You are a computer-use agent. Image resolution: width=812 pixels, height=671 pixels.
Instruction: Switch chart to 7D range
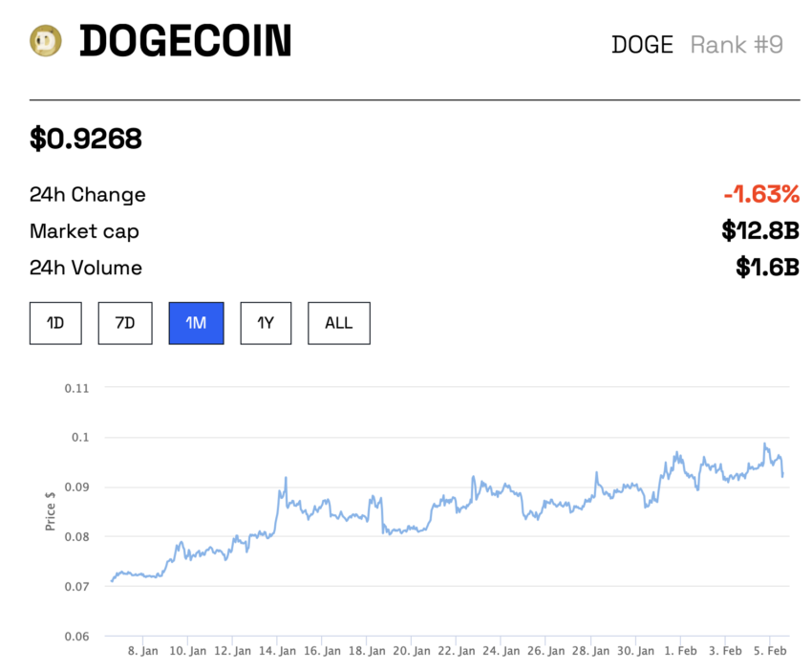point(125,323)
